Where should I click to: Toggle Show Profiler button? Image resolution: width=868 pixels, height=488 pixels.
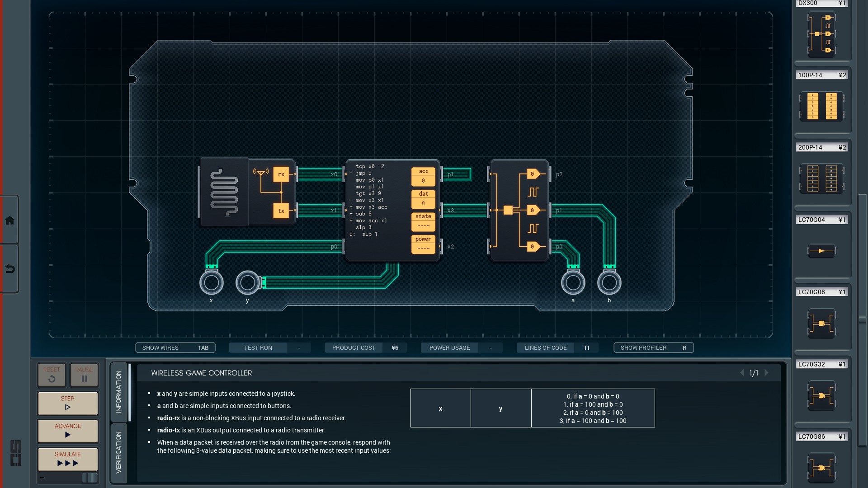tap(653, 347)
